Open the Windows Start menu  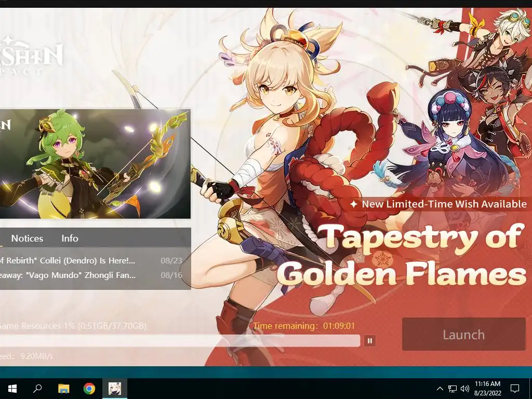coord(12,389)
